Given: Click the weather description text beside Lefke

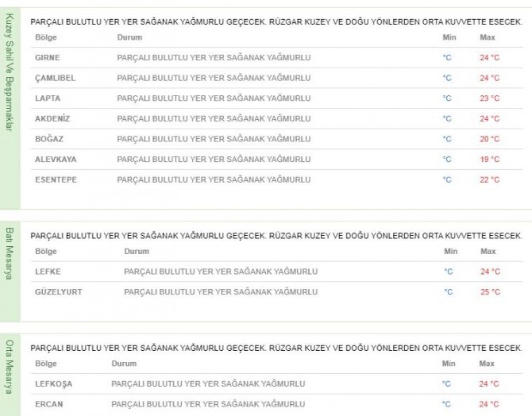Looking at the screenshot, I should [x=221, y=272].
